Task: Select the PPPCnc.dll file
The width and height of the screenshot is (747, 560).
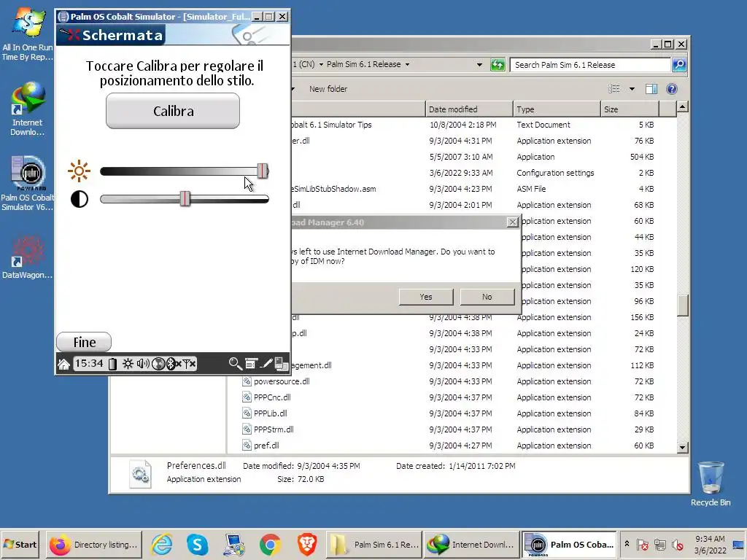Action: [x=272, y=397]
